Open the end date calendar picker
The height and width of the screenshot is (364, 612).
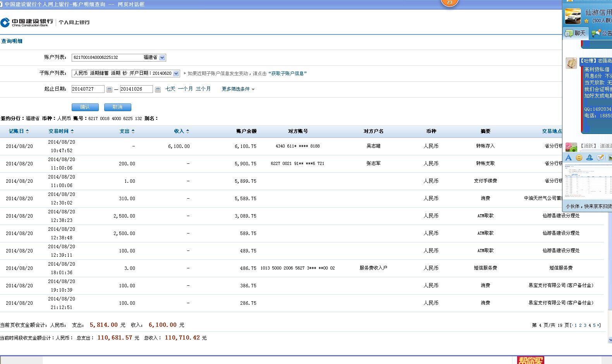pos(158,89)
